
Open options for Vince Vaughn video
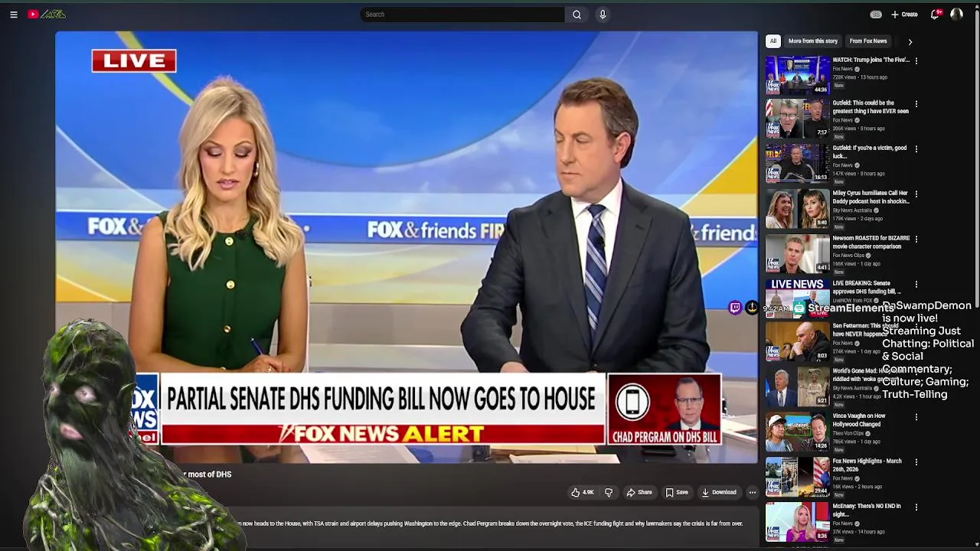tap(916, 417)
